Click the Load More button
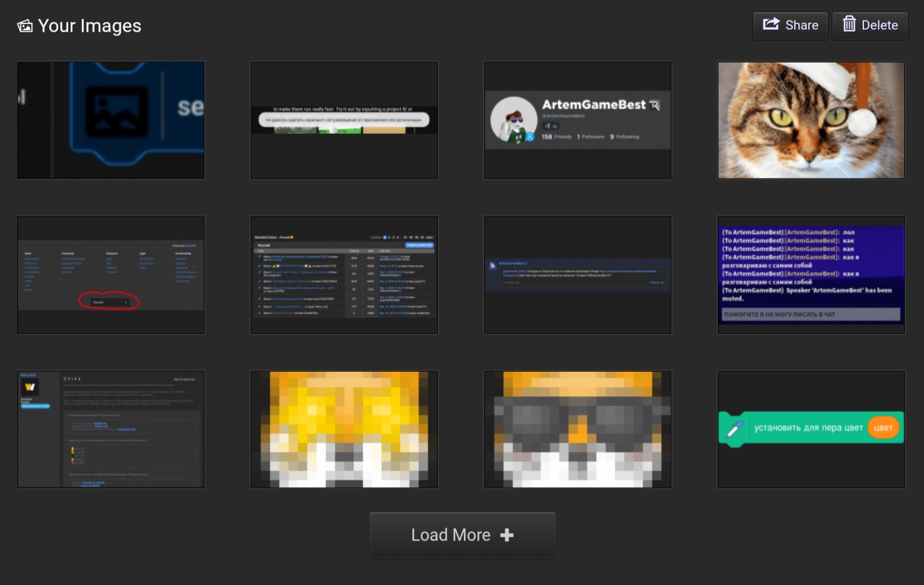924x585 pixels. [462, 535]
